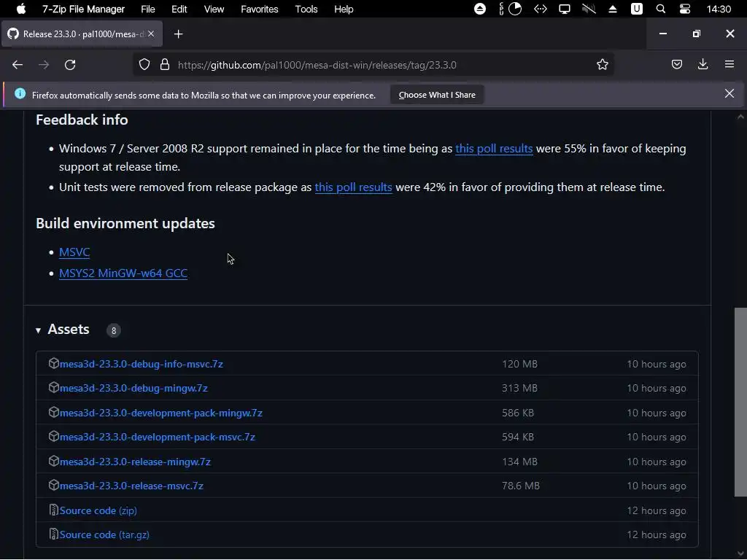The height and width of the screenshot is (560, 747).
Task: Download mesa3d-23.3.0-development-pack-mingw.7z
Action: 161,413
